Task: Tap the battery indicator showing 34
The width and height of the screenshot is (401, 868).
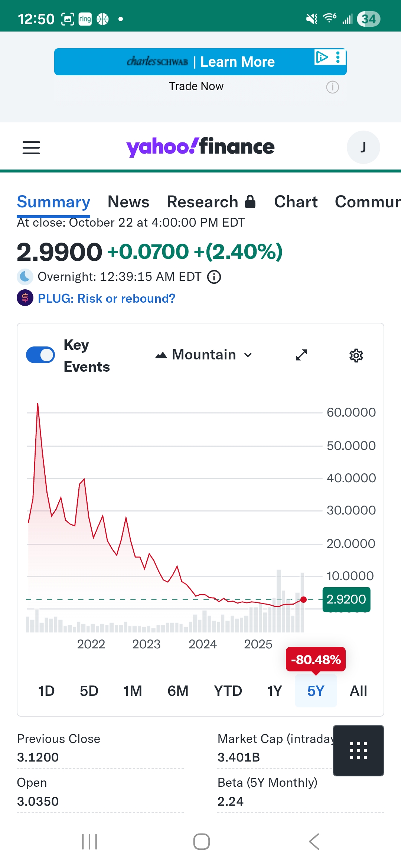Action: pyautogui.click(x=369, y=19)
